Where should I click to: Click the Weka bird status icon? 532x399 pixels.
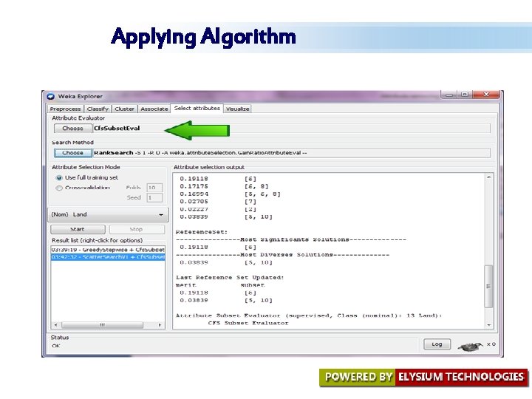pos(470,346)
